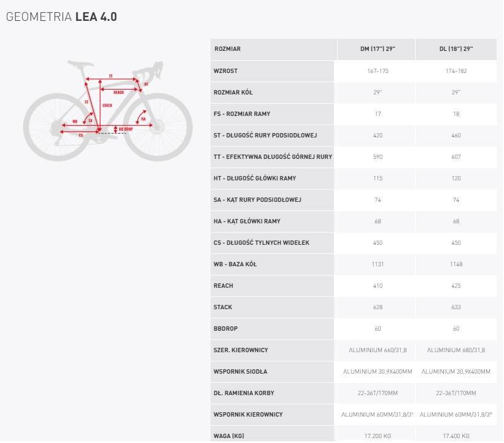504x443 pixels.
Task: Click the REACH label on the bike diagram
Action: pyautogui.click(x=118, y=92)
